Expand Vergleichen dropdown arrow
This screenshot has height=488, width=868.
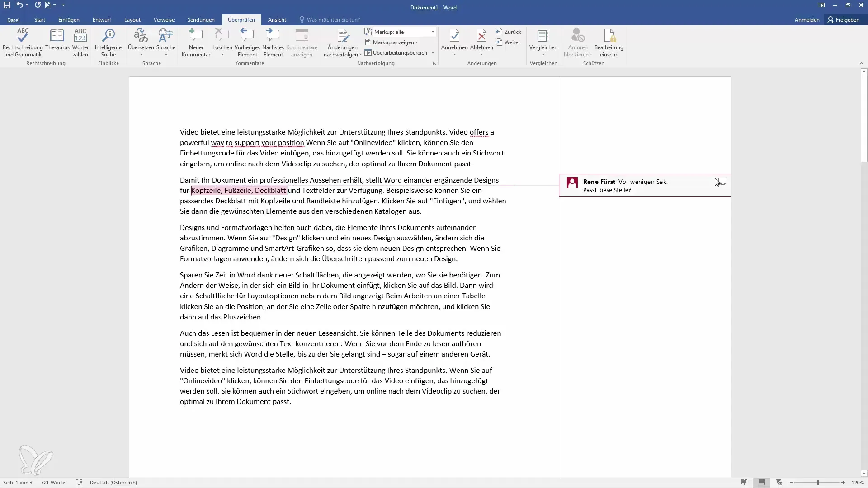(x=543, y=55)
